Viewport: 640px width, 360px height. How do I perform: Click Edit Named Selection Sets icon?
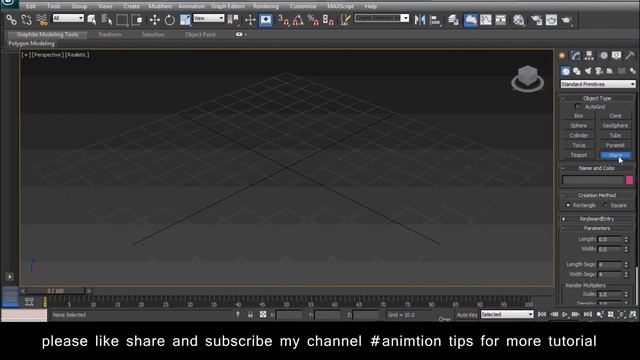click(345, 20)
